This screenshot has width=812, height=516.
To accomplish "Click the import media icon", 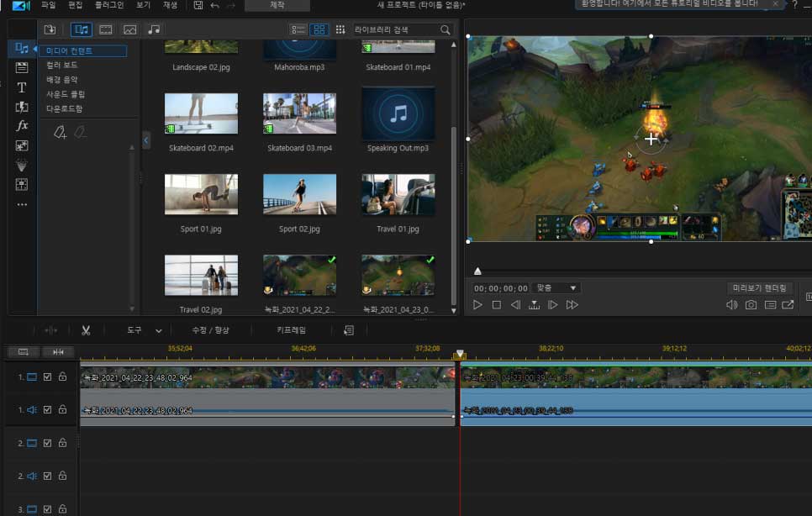I will (x=50, y=29).
